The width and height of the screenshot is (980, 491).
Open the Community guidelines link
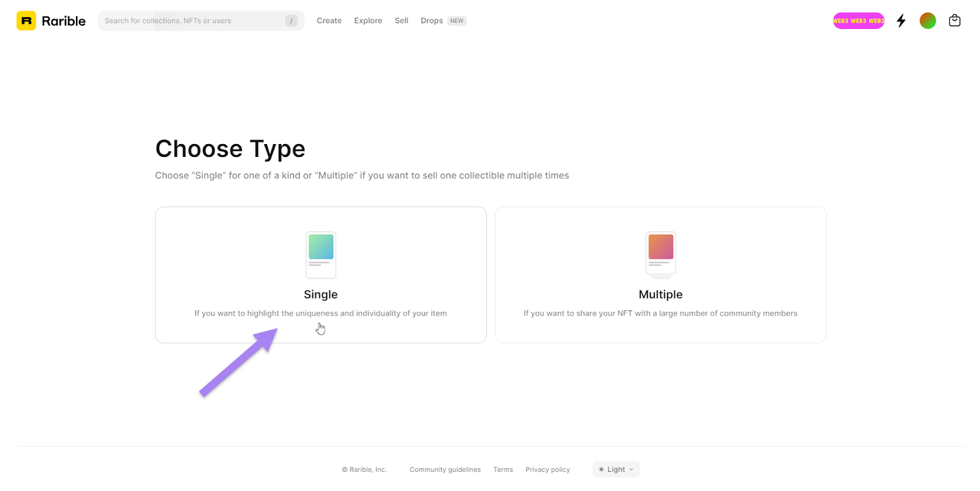point(445,470)
